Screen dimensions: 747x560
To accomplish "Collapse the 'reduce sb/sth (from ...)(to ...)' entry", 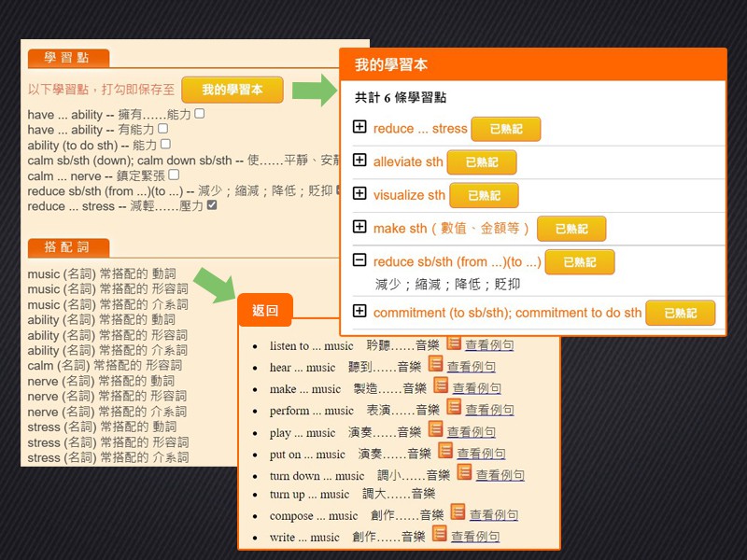I will coord(359,260).
